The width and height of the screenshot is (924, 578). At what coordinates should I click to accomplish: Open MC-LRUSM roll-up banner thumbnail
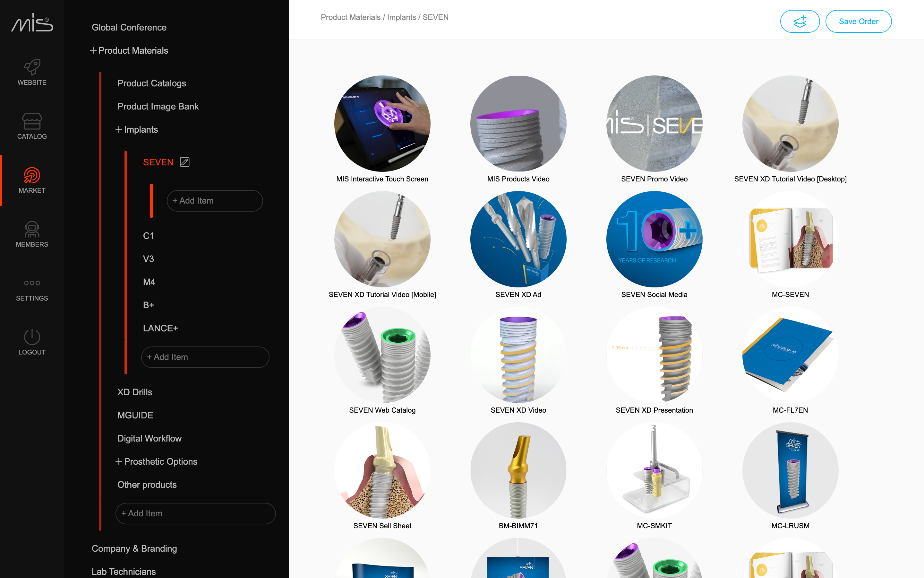790,470
